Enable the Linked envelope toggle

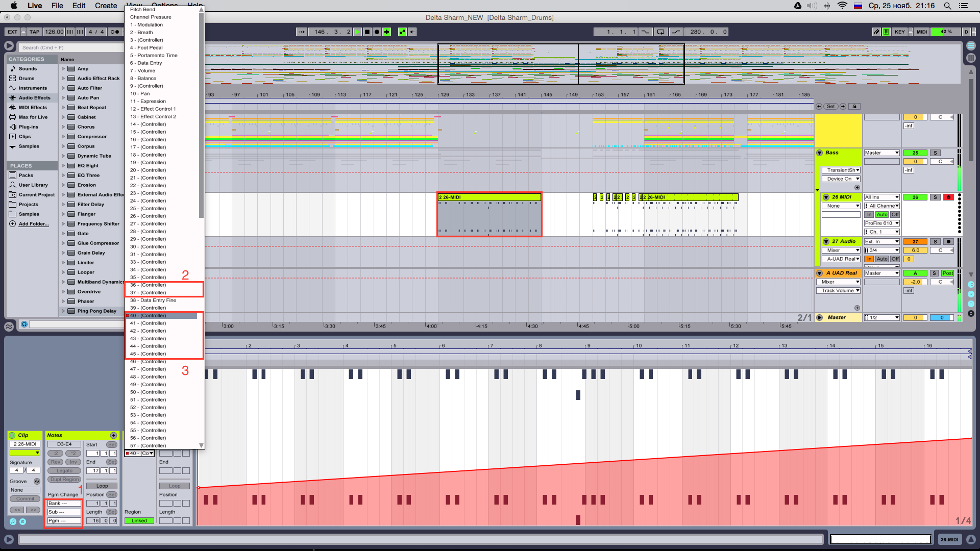tap(139, 520)
